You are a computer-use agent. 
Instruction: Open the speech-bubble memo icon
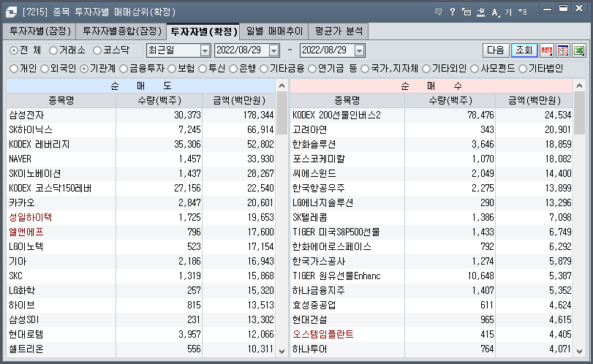point(439,12)
